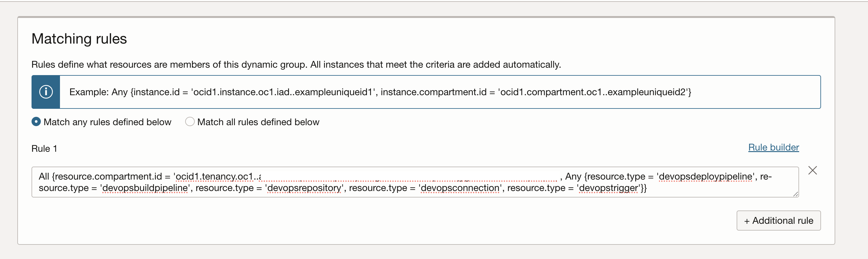The width and height of the screenshot is (868, 259).
Task: Click the blacked-out tenancy OCID in the rule
Action: (x=410, y=176)
